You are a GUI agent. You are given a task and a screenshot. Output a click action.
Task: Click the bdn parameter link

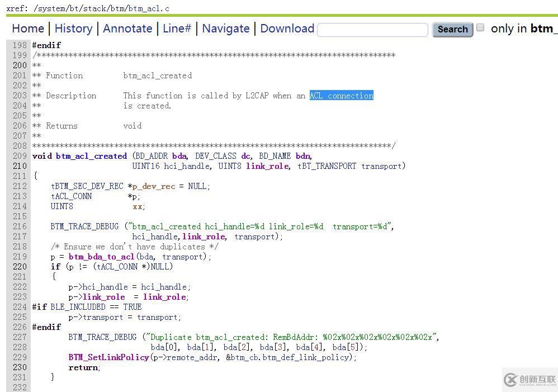(303, 156)
